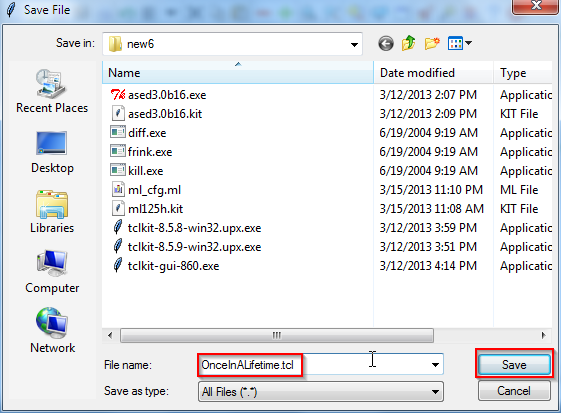Click date 3/12/2013 3:51 PM

428,247
